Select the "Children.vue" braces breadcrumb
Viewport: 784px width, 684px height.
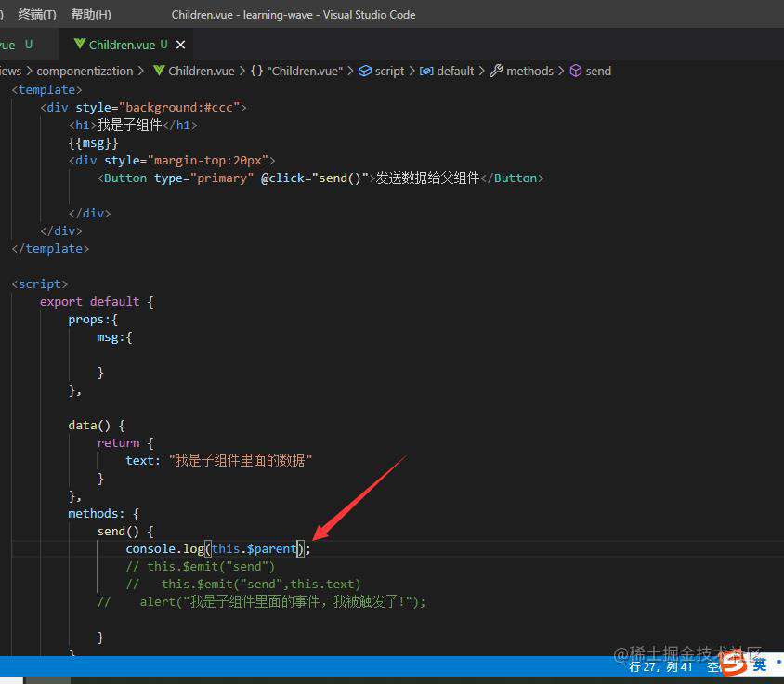point(296,71)
